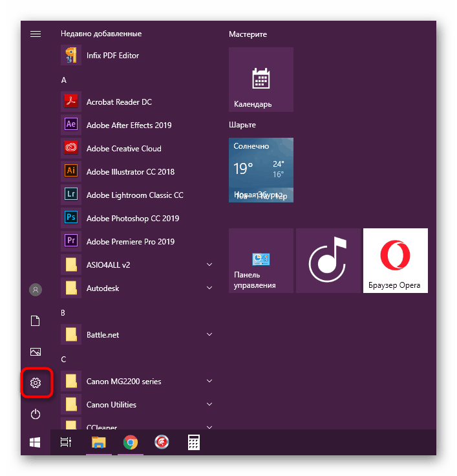Viewport: 457px width, 476px height.
Task: Expand the Battle.net folder chevron
Action: click(209, 334)
